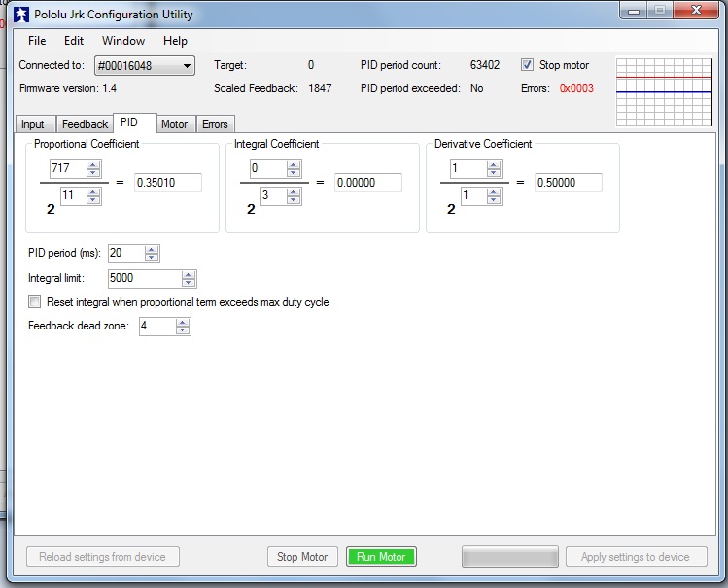Viewport: 728px width, 588px height.
Task: Decrease the Feedback dead zone value
Action: 183,330
